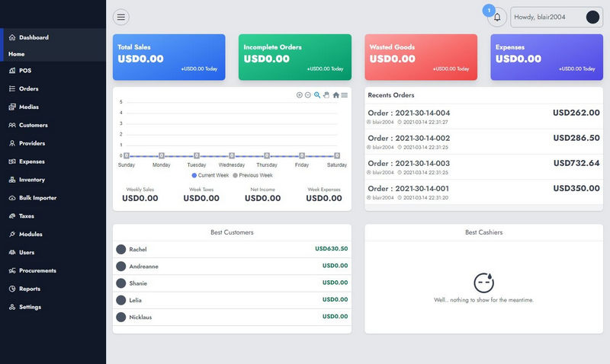Select customer Shanie in Best Customers

coord(232,283)
